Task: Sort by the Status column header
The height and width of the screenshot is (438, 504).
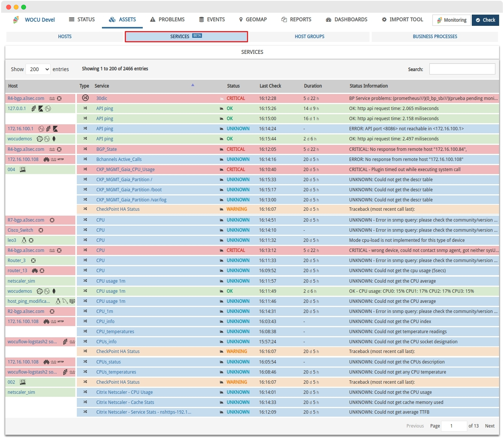Action: (x=233, y=86)
